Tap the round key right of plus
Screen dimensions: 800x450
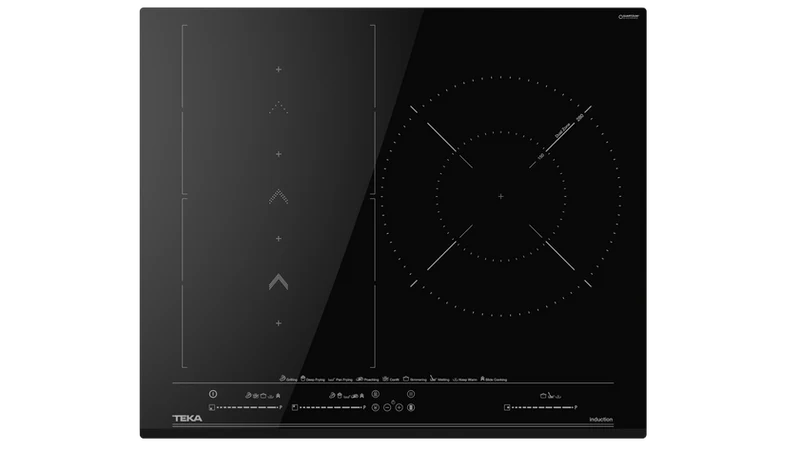coord(411,407)
